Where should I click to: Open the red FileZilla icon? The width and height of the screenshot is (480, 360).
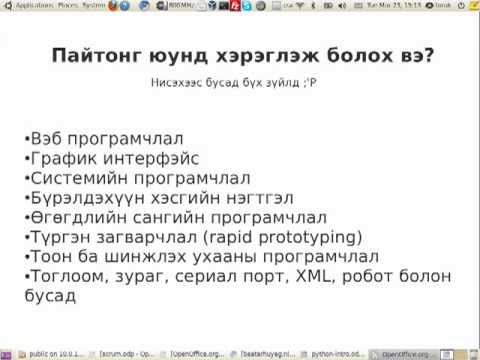pos(236,6)
